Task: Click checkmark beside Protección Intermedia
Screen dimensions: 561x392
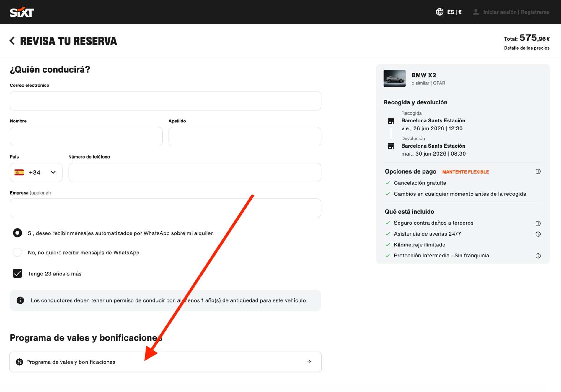Action: tap(388, 256)
